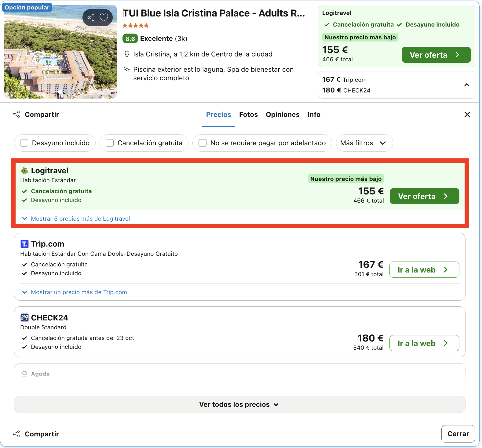Check No se requiere pagar por adelantado

[x=203, y=143]
